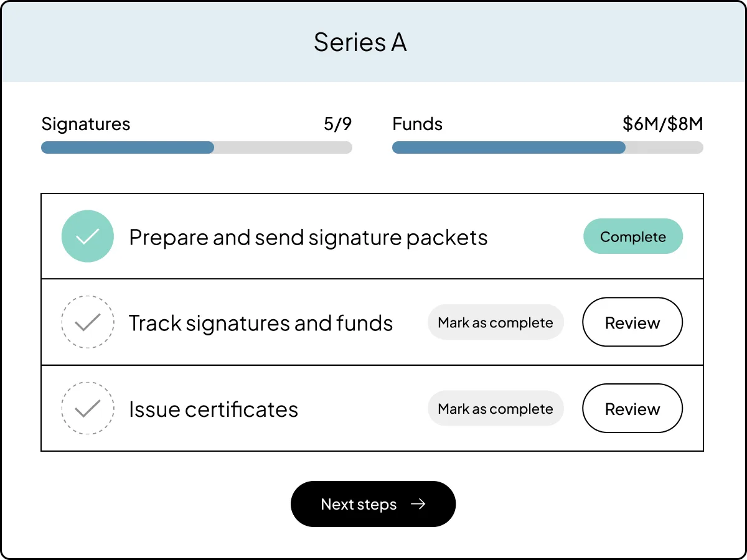Click the filled green checkmark circle icon
This screenshot has height=560, width=747.
[x=88, y=236]
